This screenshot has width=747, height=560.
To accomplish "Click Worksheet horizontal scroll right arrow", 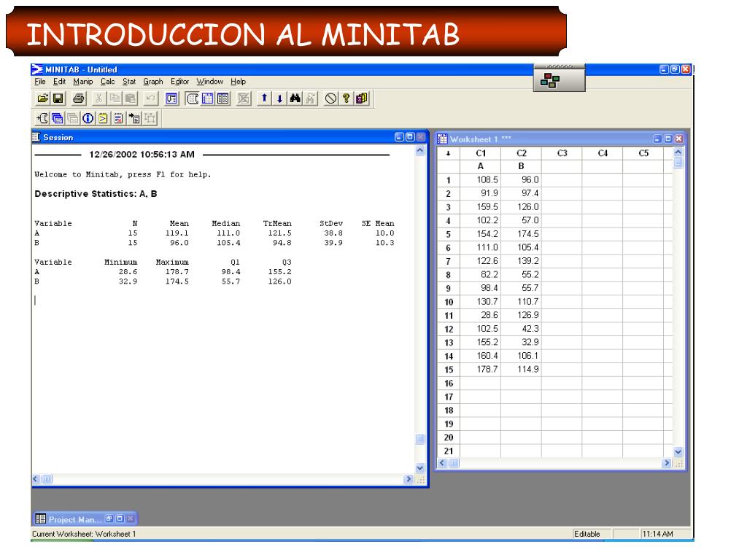I will (667, 463).
